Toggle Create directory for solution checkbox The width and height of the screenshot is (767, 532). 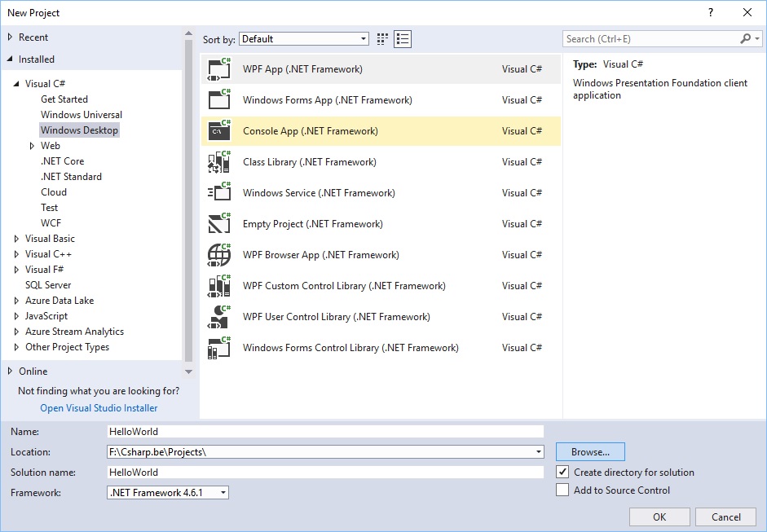[562, 472]
